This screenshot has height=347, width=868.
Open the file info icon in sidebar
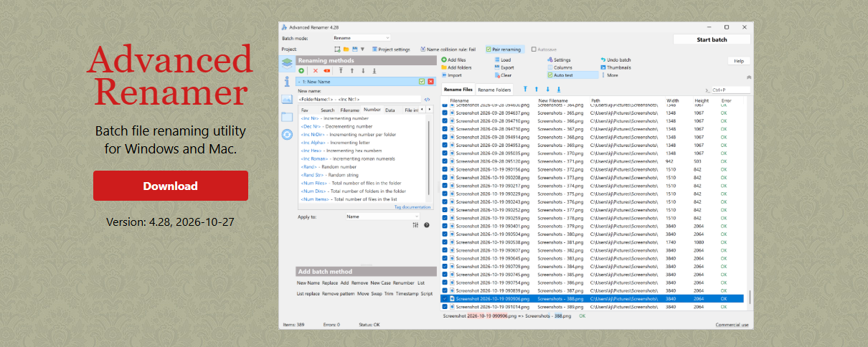coord(287,81)
